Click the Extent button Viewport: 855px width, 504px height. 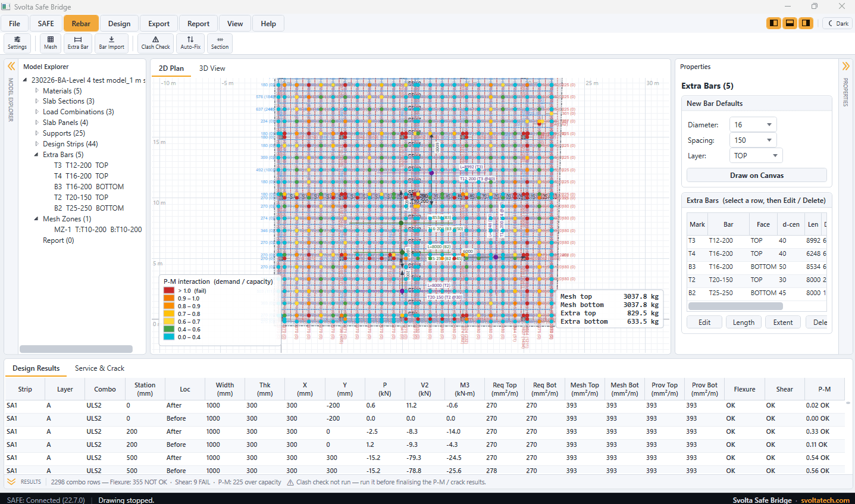(x=783, y=323)
